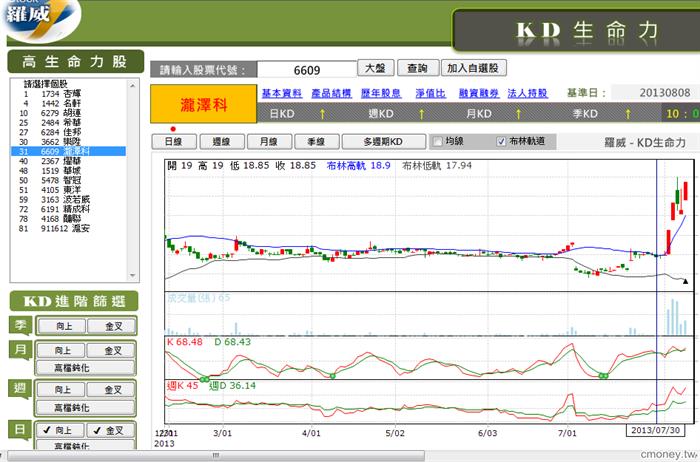Select highlighted stock 6609 瀧澤科

click(x=68, y=151)
